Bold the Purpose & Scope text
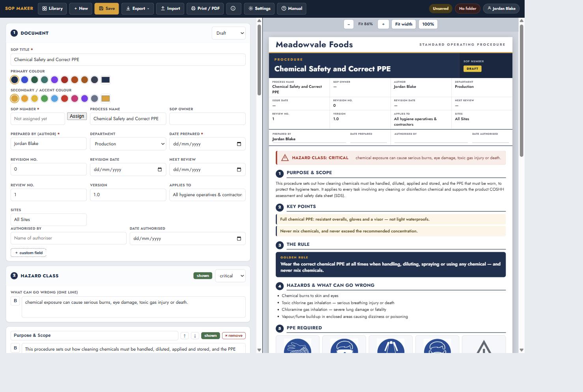 pyautogui.click(x=15, y=348)
